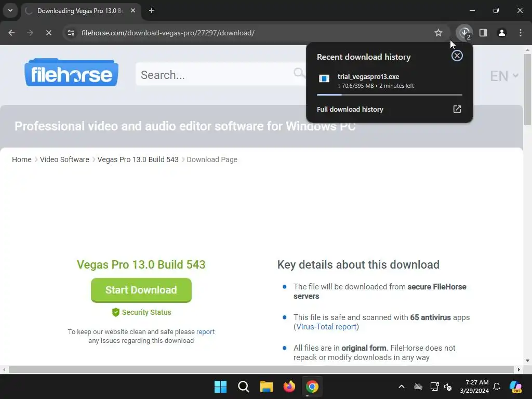Open the Virus-Total report link

pos(326,327)
